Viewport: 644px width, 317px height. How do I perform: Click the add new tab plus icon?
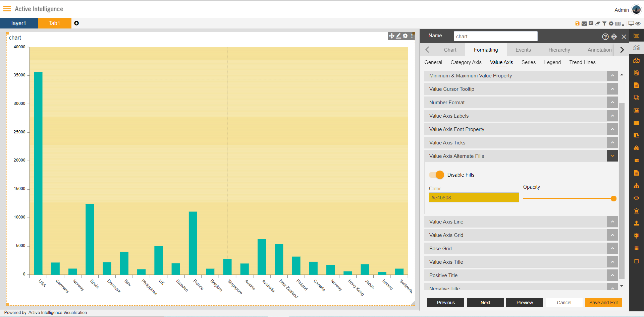click(76, 23)
